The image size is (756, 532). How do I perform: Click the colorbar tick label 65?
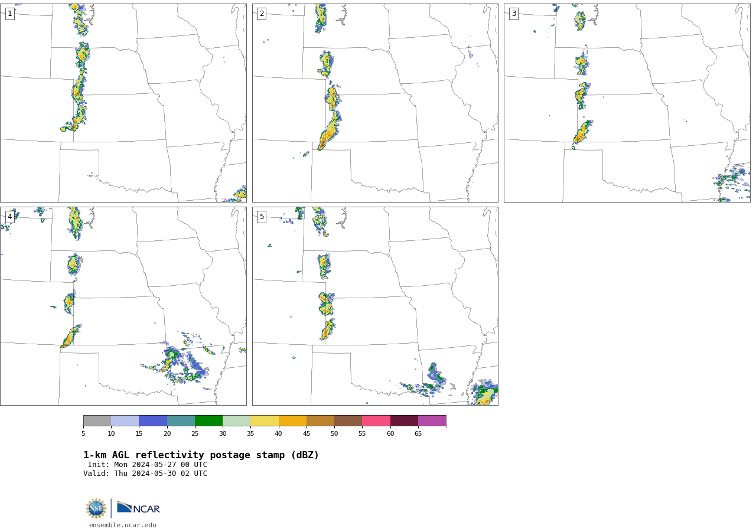[x=418, y=433]
